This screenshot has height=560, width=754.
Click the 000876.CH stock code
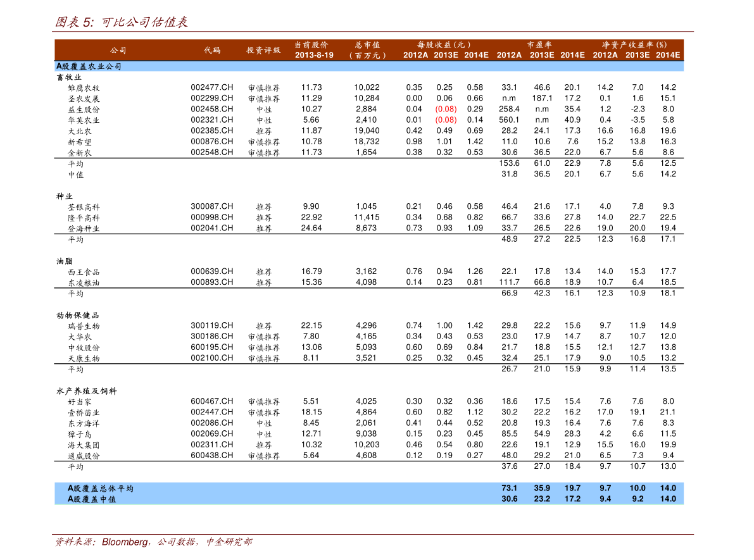click(211, 142)
